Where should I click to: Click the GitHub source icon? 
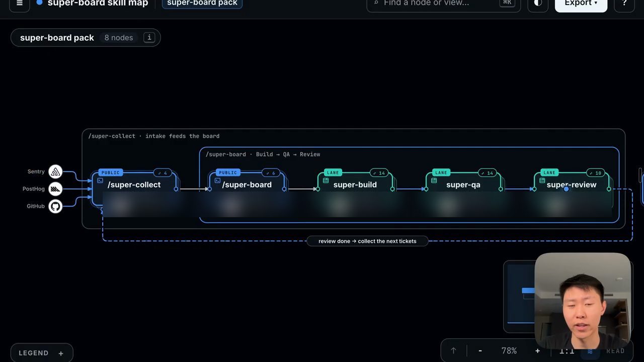click(55, 206)
